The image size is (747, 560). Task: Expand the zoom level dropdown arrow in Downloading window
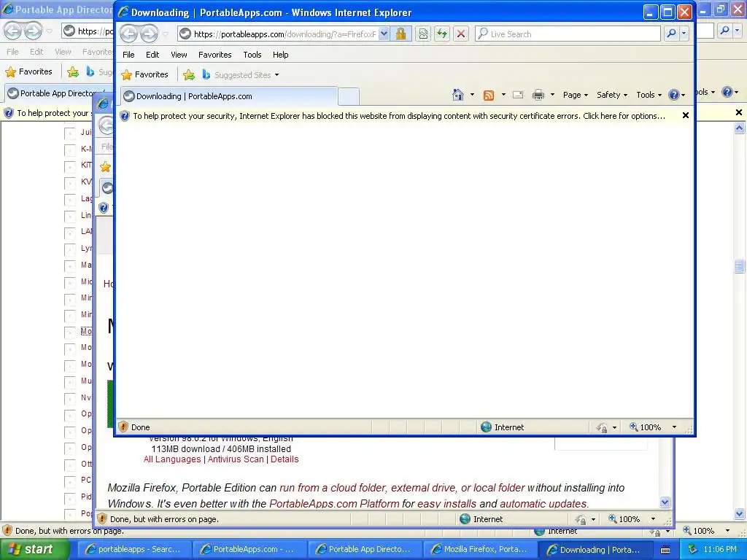point(674,427)
